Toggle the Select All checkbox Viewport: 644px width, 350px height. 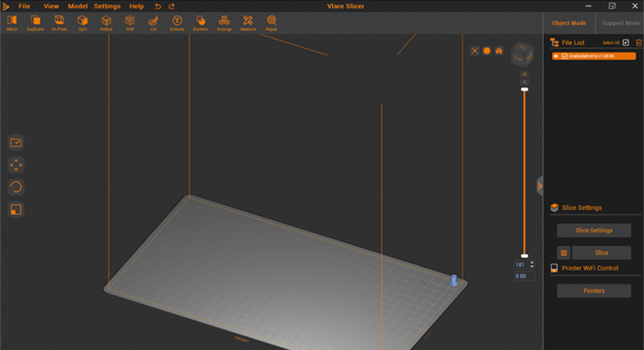(x=626, y=42)
